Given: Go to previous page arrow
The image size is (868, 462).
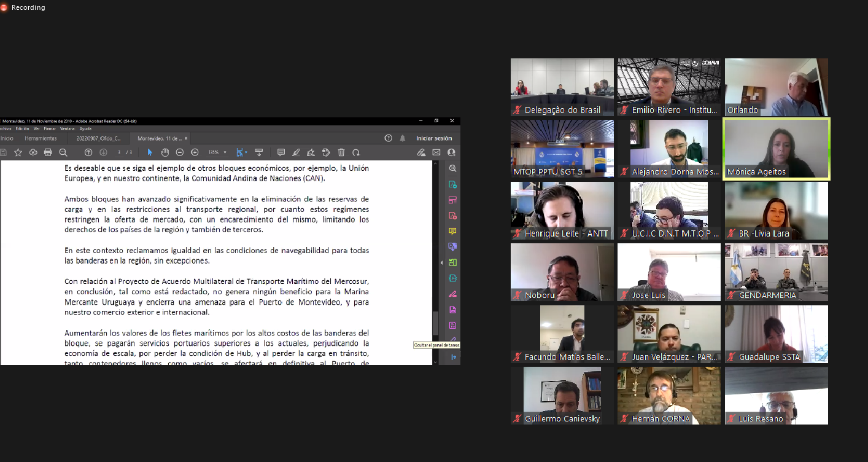Looking at the screenshot, I should coord(88,152).
